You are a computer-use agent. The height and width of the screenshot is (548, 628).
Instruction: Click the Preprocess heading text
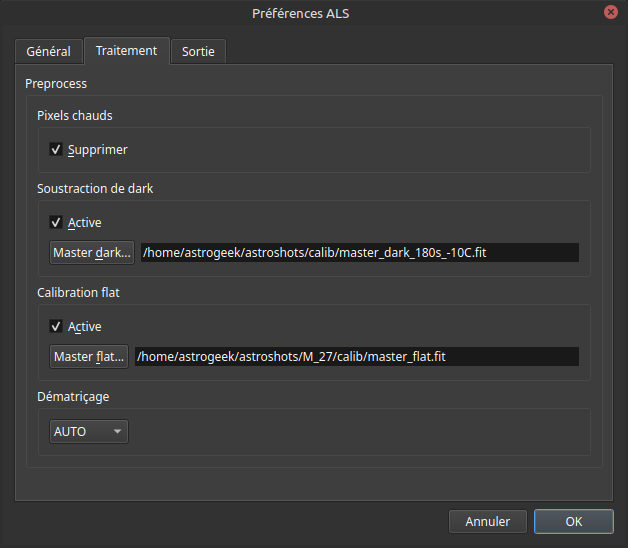[56, 84]
